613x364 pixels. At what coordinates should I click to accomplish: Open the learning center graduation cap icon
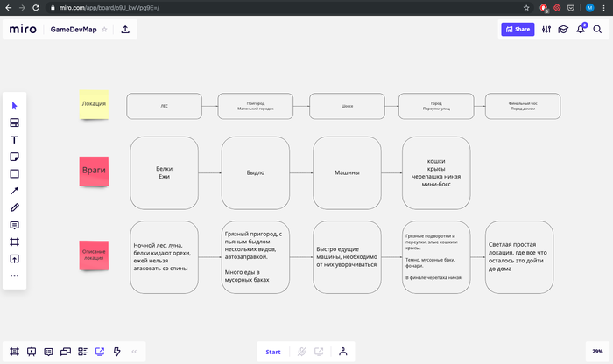click(563, 29)
